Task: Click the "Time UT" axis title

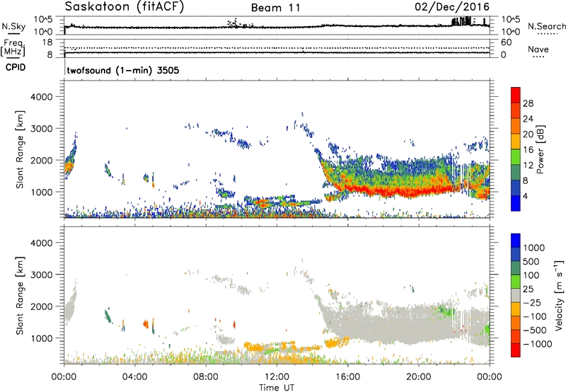Action: tap(277, 388)
